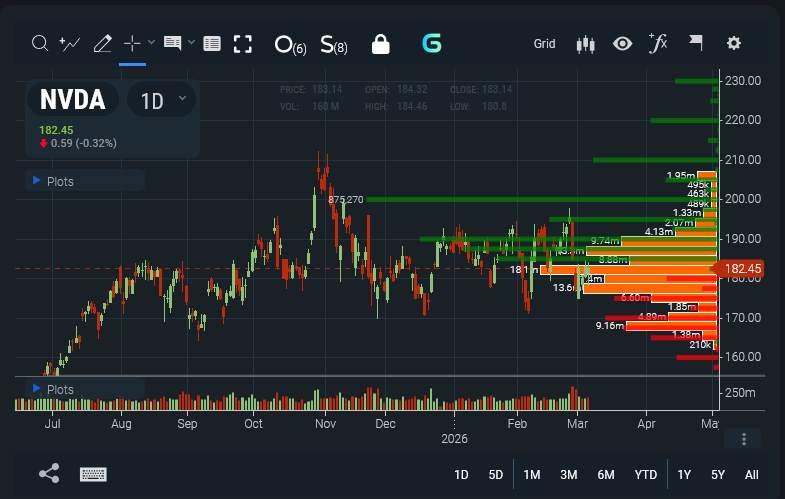
Task: Open the add comparison plot tool
Action: coord(70,44)
